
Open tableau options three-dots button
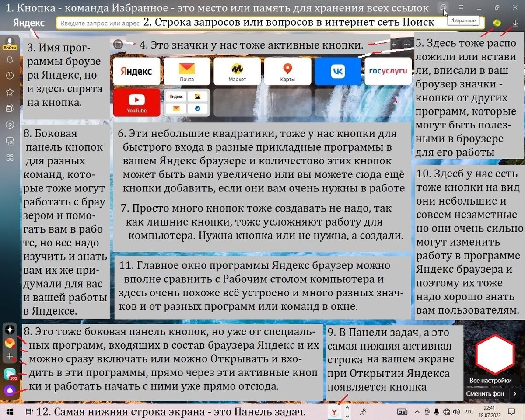click(407, 45)
